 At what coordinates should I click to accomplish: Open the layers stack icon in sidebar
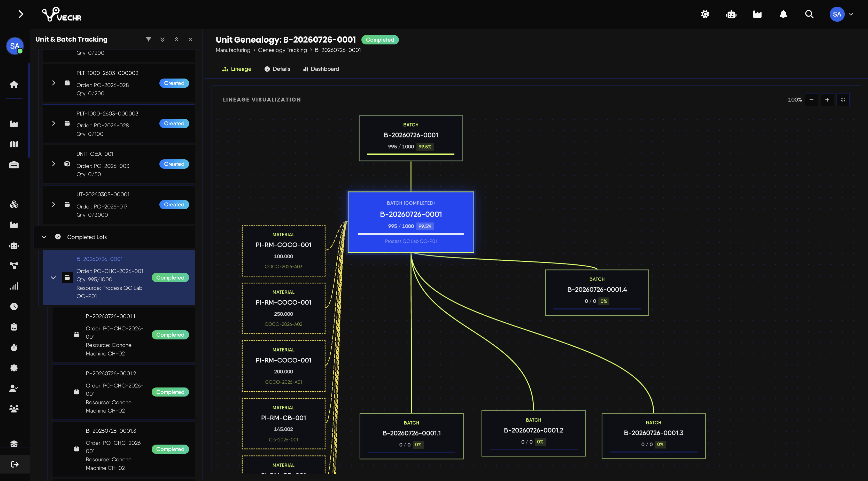[x=14, y=444]
